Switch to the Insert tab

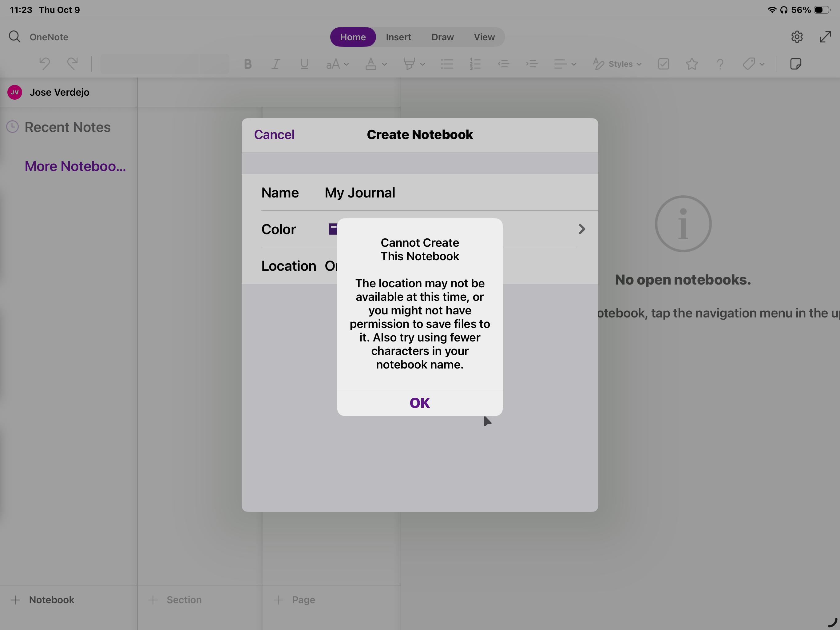click(398, 37)
